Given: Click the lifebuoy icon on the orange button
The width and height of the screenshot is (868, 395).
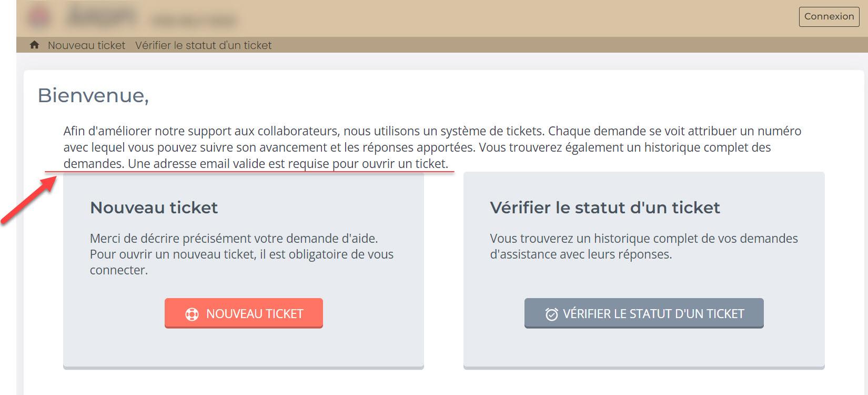Looking at the screenshot, I should [192, 314].
